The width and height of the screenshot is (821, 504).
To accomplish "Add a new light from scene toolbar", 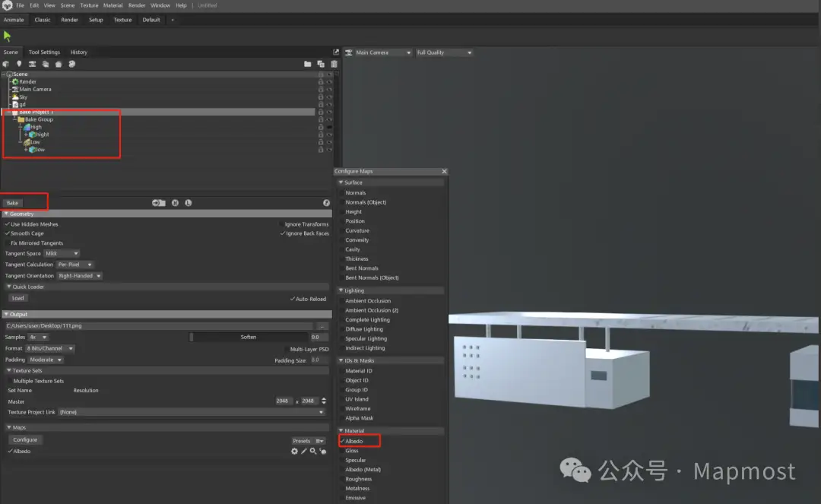I will (19, 64).
